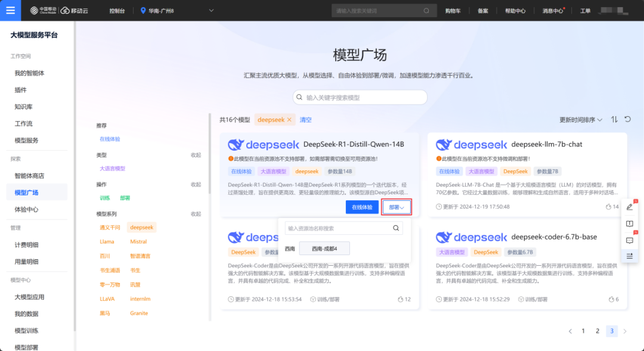Click the location pin icon beside 华南-广州8
644x351 pixels.
click(143, 11)
